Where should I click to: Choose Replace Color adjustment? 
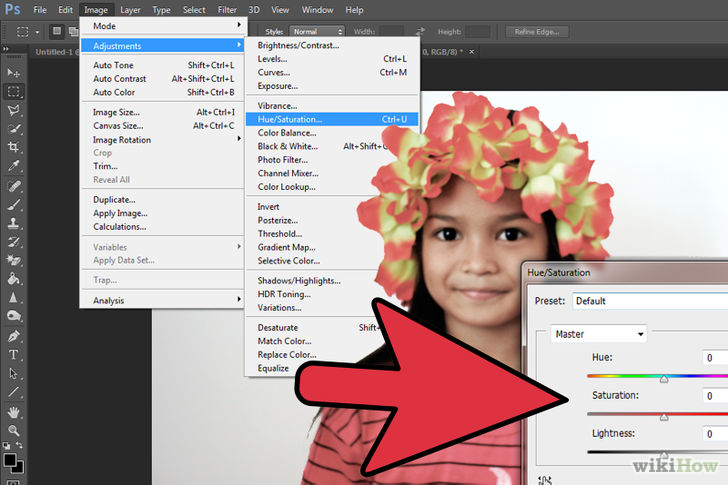pyautogui.click(x=287, y=355)
